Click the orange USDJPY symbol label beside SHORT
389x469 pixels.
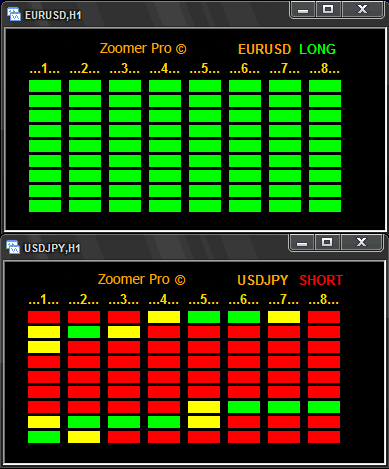[263, 280]
